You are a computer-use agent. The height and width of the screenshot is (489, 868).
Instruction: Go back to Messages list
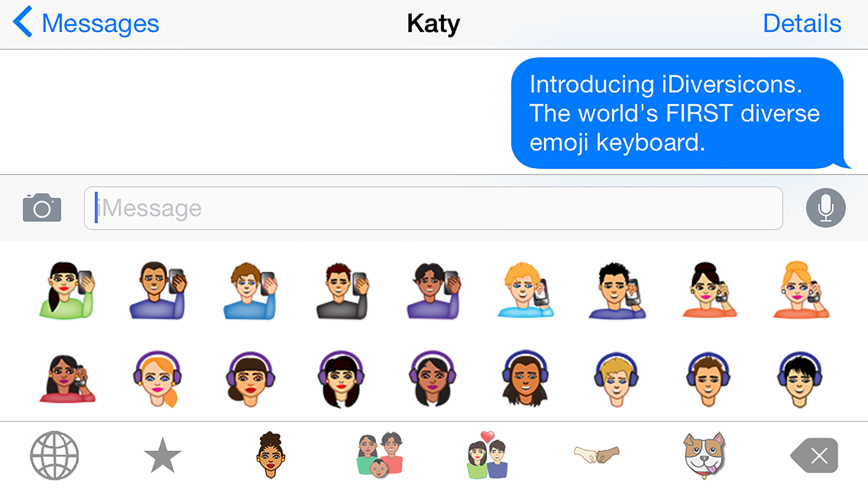86,23
